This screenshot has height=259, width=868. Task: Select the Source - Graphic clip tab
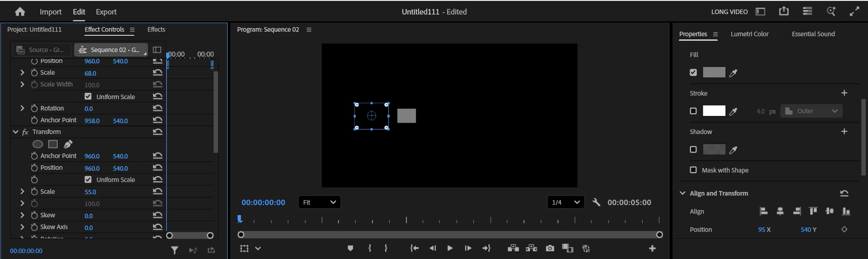(x=42, y=50)
